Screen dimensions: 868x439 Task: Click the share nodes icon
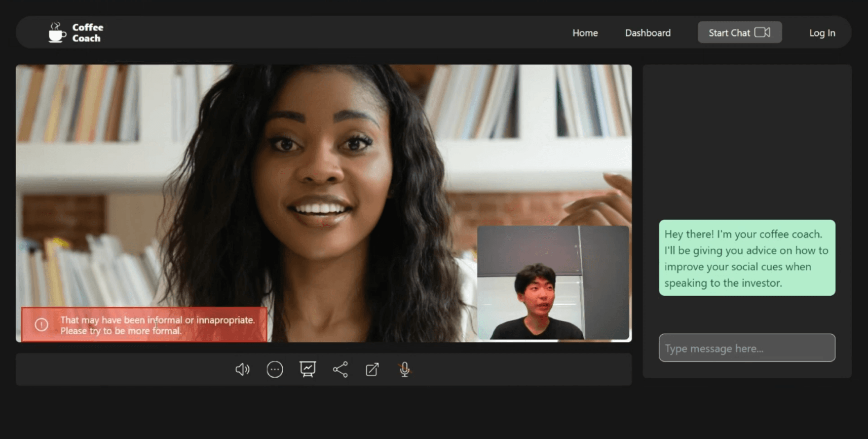click(x=340, y=370)
